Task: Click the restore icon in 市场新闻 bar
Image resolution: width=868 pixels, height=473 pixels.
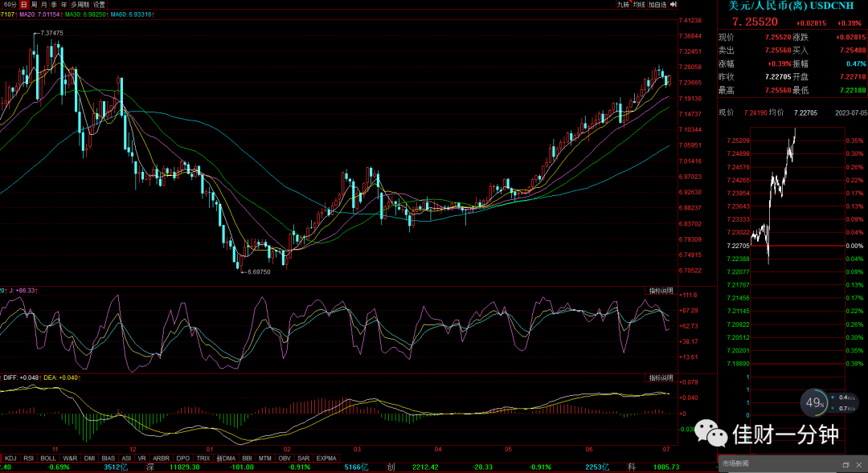Action: (845, 465)
